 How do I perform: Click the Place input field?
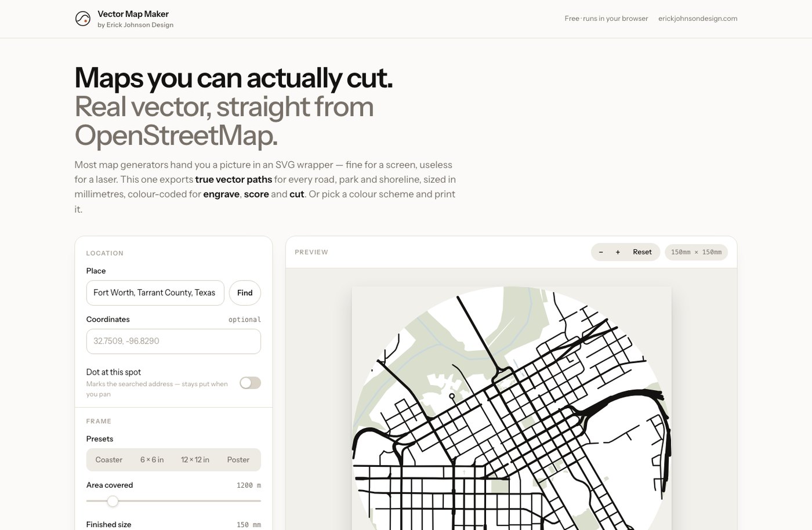click(x=155, y=293)
